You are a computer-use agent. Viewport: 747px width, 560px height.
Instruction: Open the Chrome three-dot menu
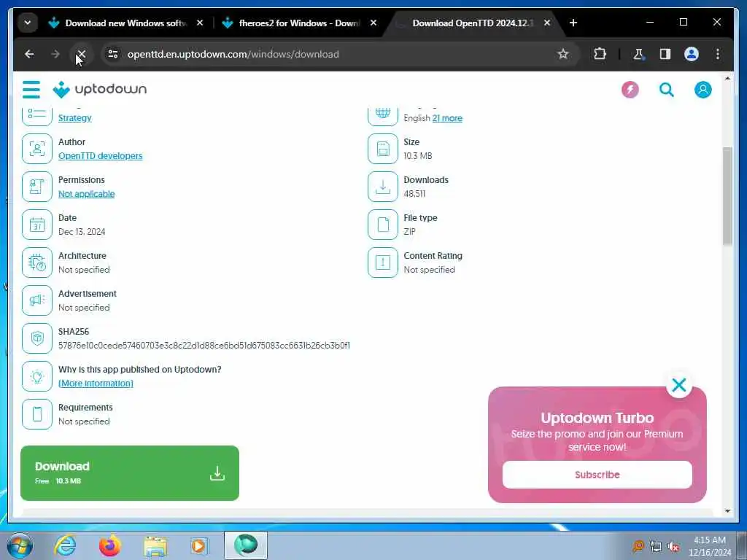718,54
